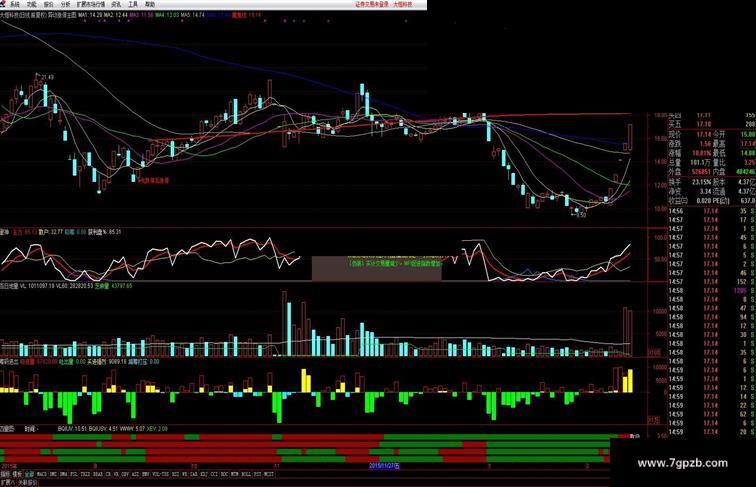The height and width of the screenshot is (487, 756).
Task: Switch to SAR indicator tab
Action: point(193,474)
